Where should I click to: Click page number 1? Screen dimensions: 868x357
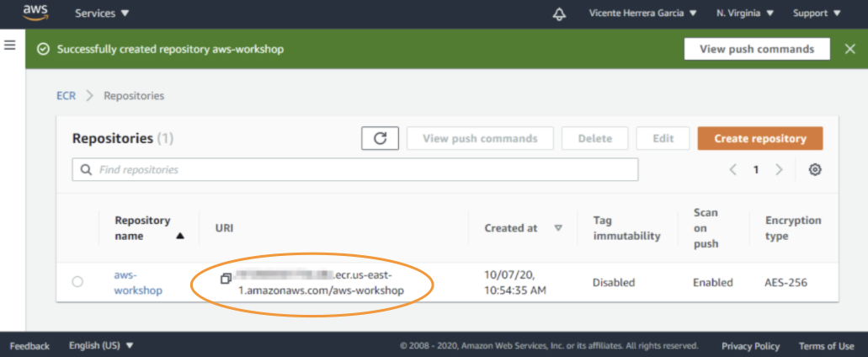pyautogui.click(x=756, y=170)
